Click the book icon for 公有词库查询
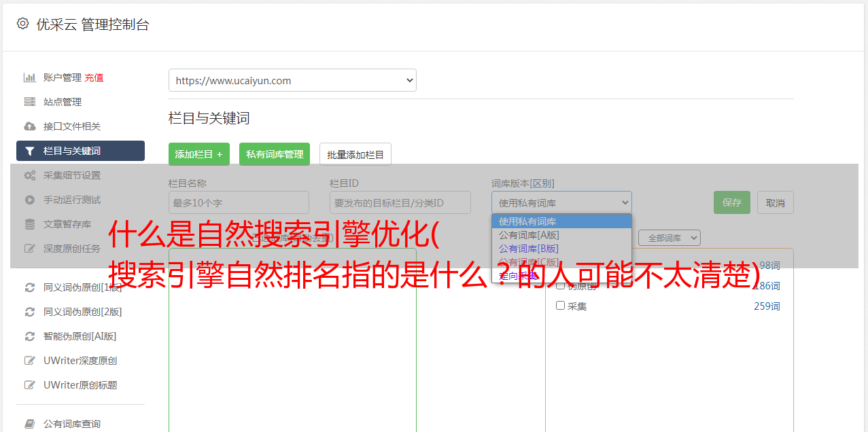 pos(30,424)
